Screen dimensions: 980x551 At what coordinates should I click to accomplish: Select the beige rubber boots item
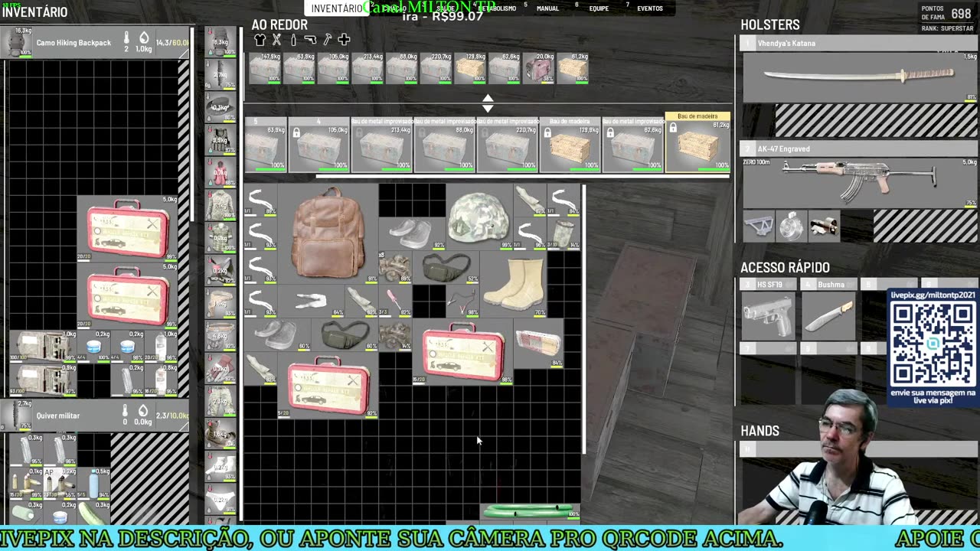[x=514, y=284]
